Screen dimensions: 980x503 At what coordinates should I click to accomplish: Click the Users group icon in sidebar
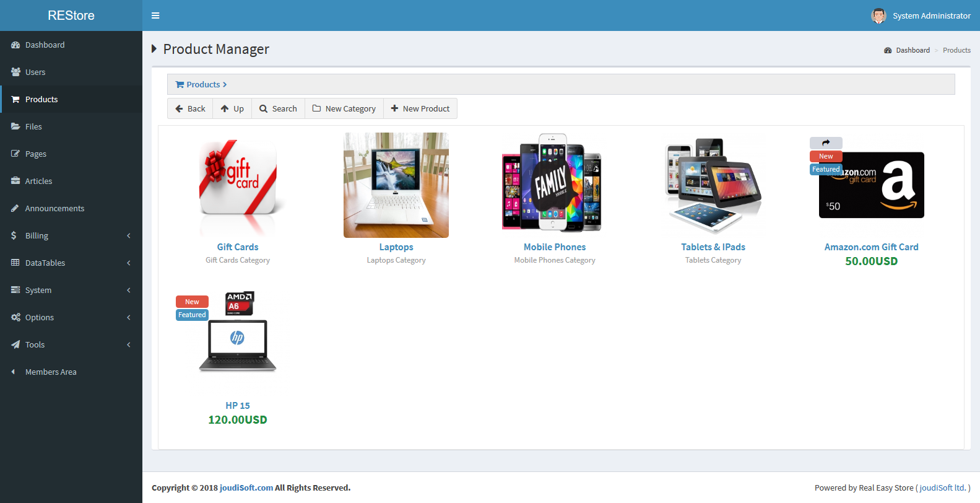[x=15, y=72]
